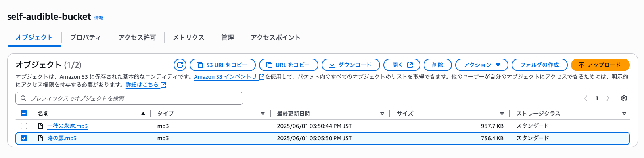The image size is (644, 158).
Task: Go to next page arrow
Action: pos(608,98)
